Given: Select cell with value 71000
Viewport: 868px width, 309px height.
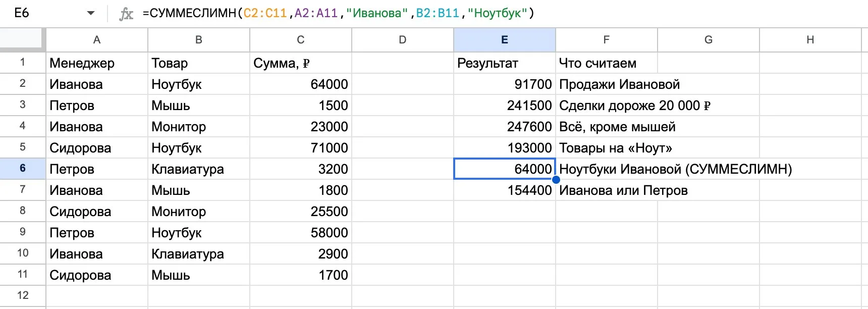Looking at the screenshot, I should tap(301, 148).
